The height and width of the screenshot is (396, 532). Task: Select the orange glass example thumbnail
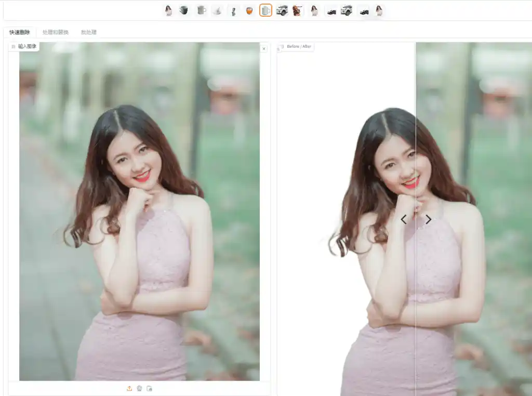249,10
